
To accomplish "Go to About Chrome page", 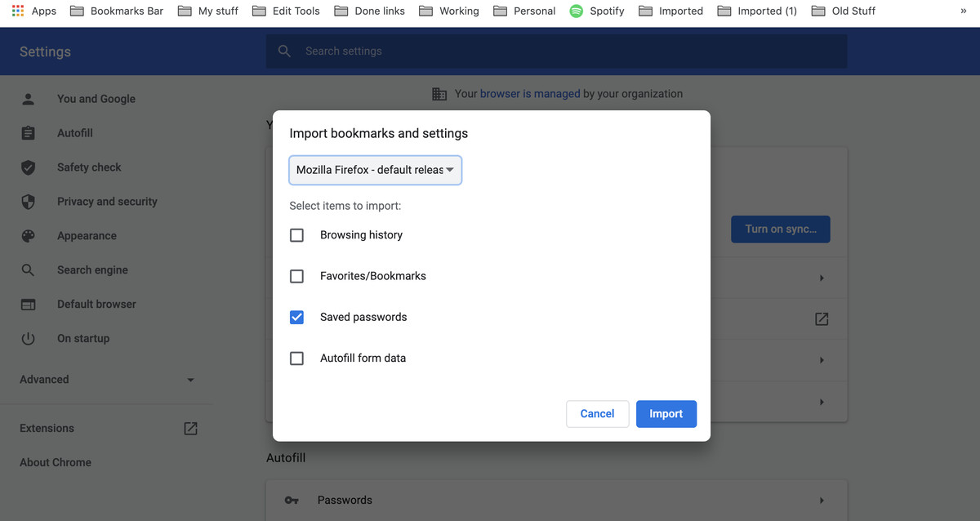I will [x=56, y=462].
